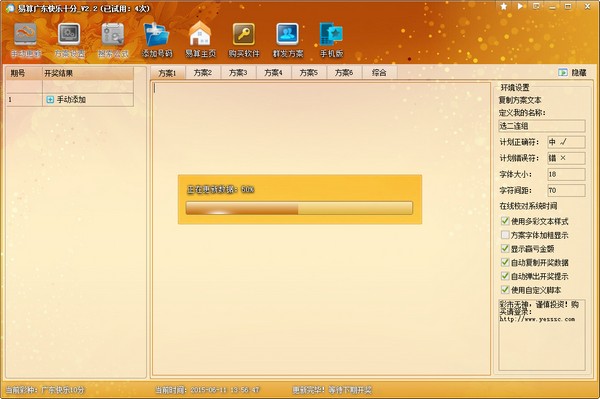The image size is (600, 399).
Task: Click inside the main scheme text area
Action: pos(321,228)
